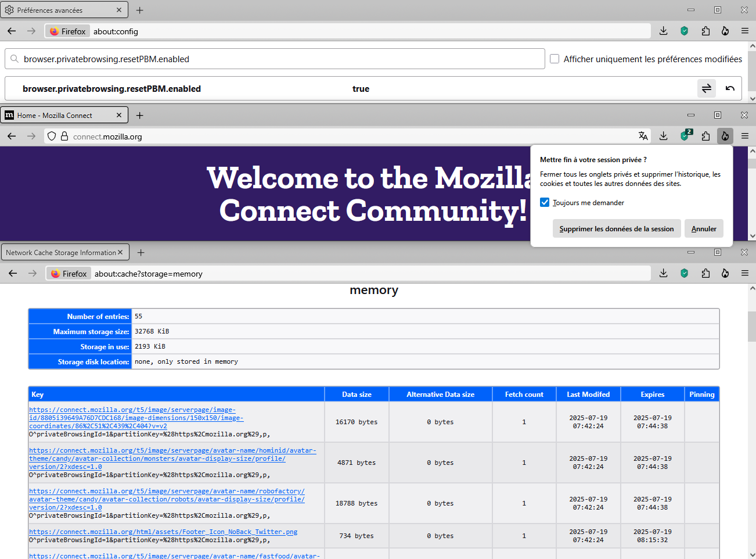Click flame icon in about:cache window
Screen dimensions: 756x559
(x=725, y=273)
